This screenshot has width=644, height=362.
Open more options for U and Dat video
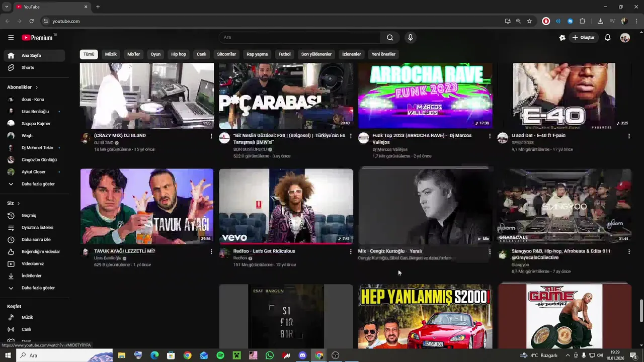pos(629,136)
